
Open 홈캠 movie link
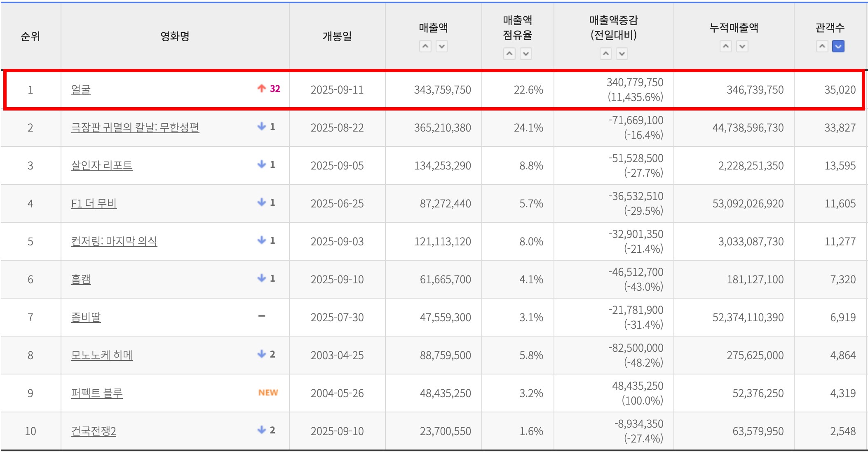pos(81,279)
